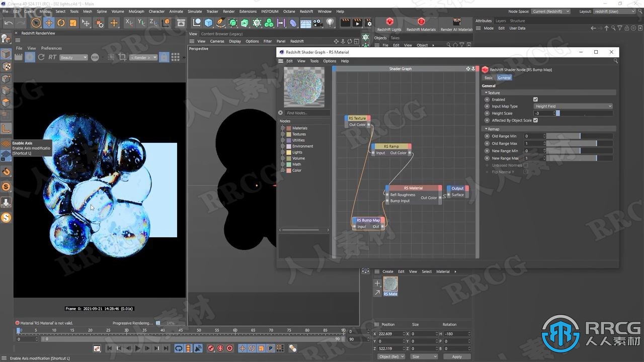Toggle the X axis lock
Screen dimensions: 644x362
pos(129,23)
